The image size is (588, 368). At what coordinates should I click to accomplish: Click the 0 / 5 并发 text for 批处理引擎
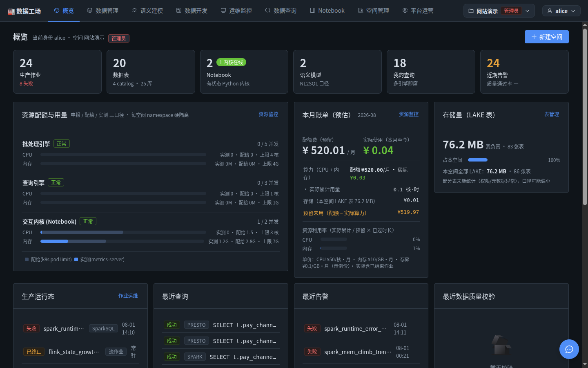point(268,144)
